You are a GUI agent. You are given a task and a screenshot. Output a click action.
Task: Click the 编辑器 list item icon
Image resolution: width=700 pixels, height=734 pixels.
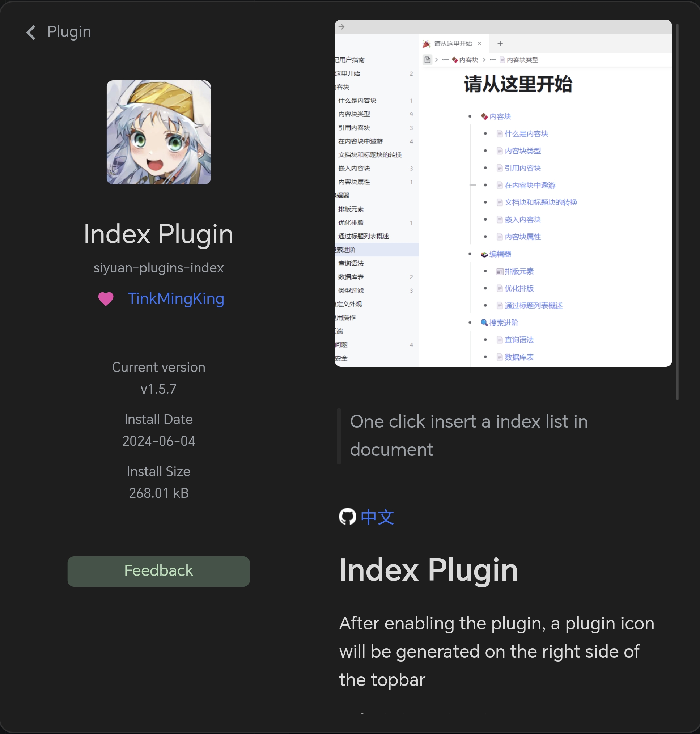click(x=484, y=254)
